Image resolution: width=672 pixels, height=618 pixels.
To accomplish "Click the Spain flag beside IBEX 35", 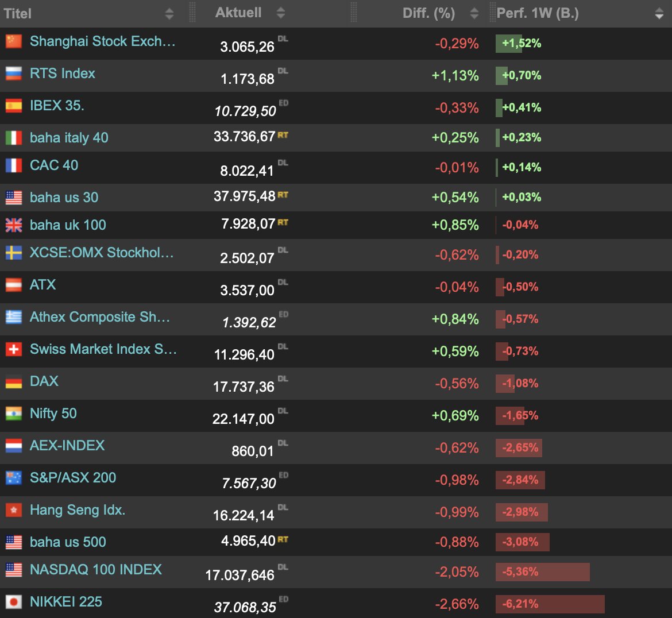I will click(14, 106).
